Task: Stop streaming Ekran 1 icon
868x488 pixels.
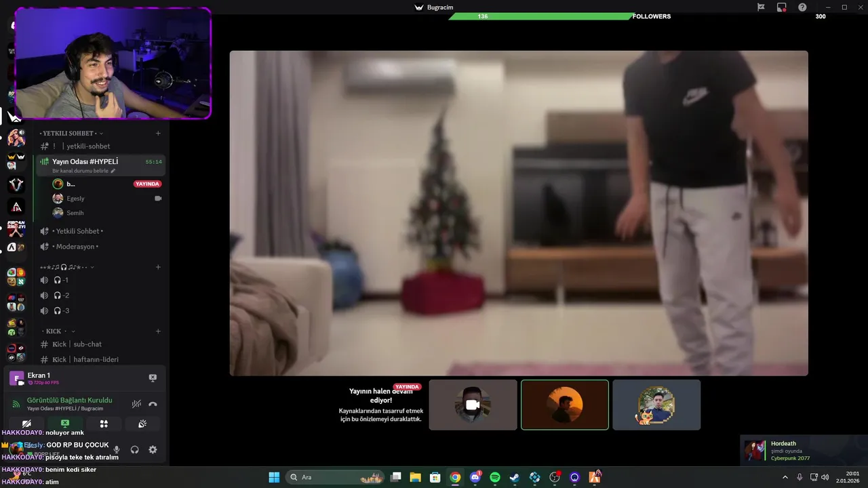Action: tap(153, 378)
